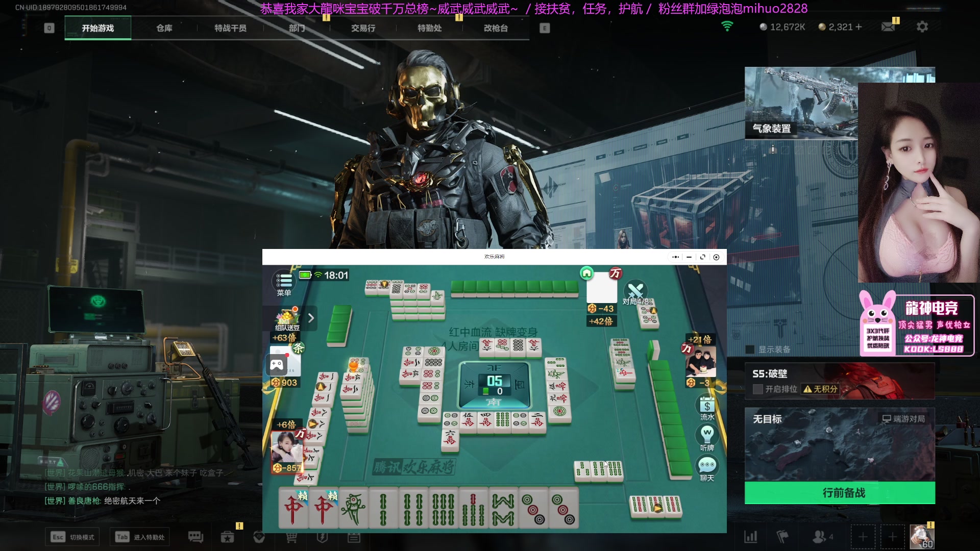Open the friends icon showing 4
The height and width of the screenshot is (551, 980).
click(822, 537)
